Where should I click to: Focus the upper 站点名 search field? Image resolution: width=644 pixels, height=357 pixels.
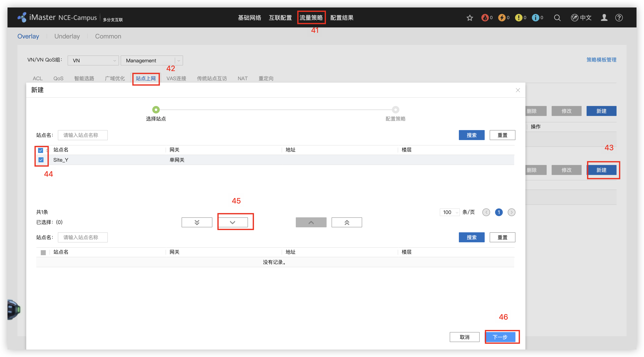83,135
